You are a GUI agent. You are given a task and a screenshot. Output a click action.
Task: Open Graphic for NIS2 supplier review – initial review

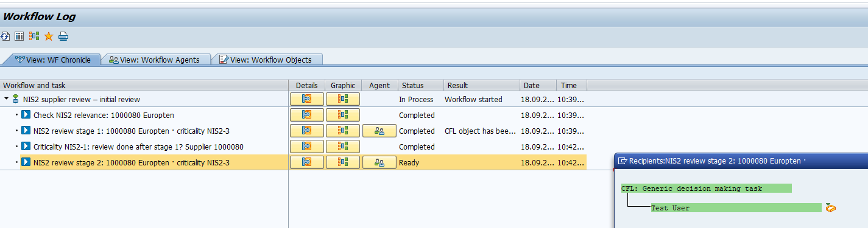click(x=343, y=99)
